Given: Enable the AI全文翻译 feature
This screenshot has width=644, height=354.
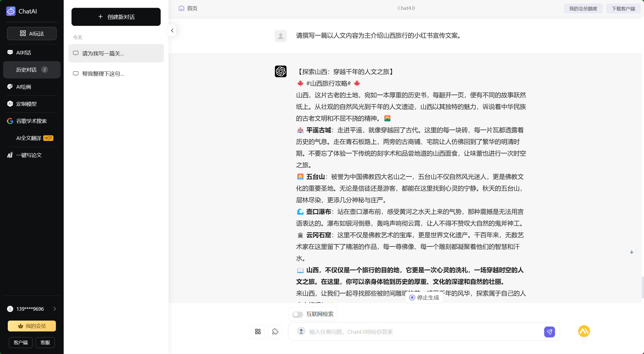Looking at the screenshot, I should pyautogui.click(x=28, y=138).
